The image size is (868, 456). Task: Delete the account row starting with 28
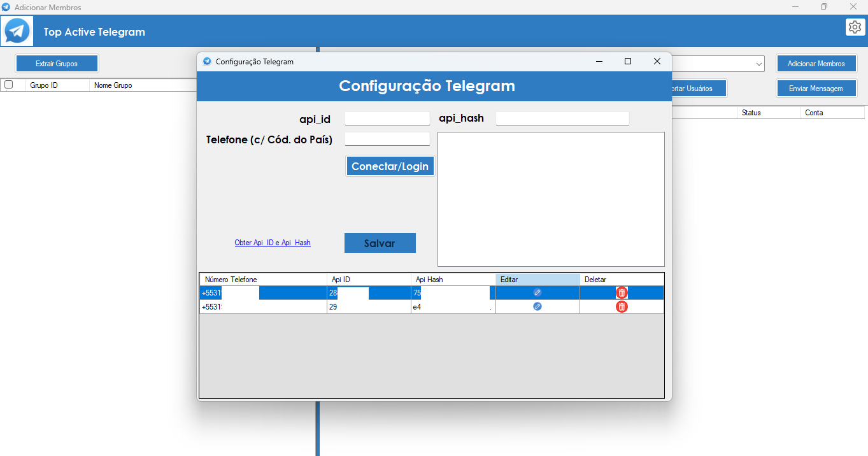pos(622,292)
